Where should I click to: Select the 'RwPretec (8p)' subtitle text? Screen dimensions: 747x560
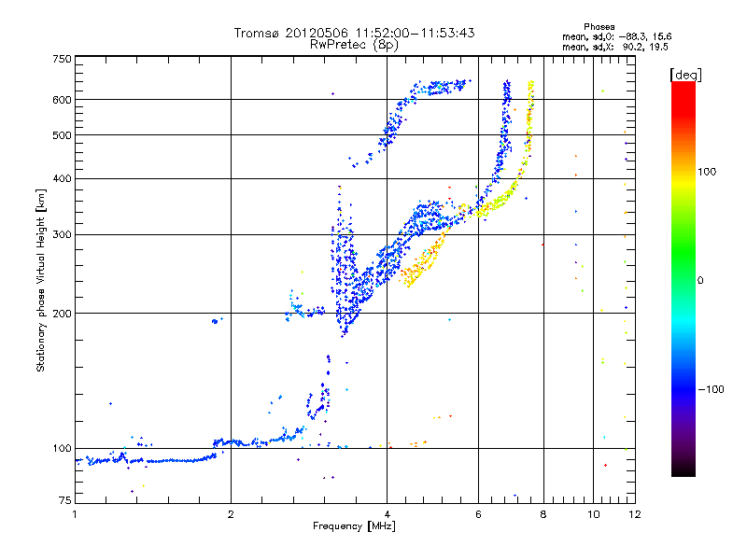point(354,45)
